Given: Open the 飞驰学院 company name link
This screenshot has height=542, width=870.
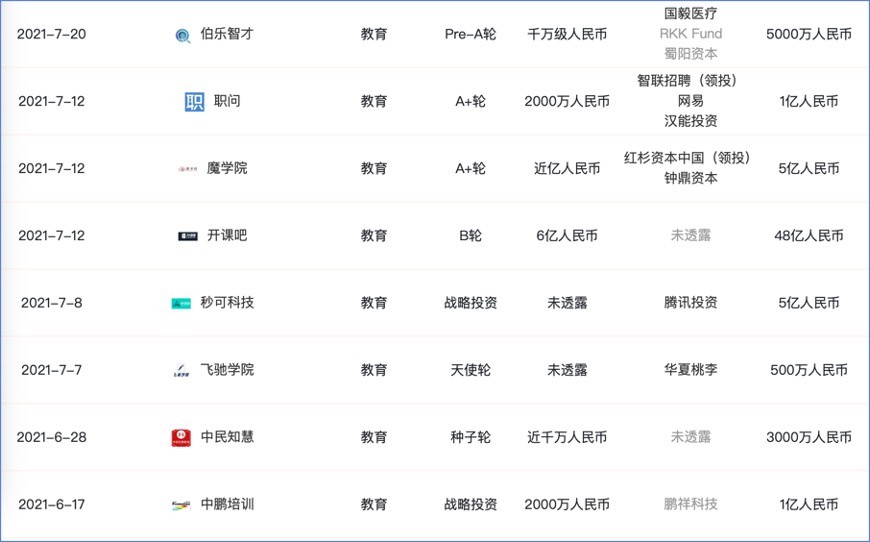Looking at the screenshot, I should (227, 369).
